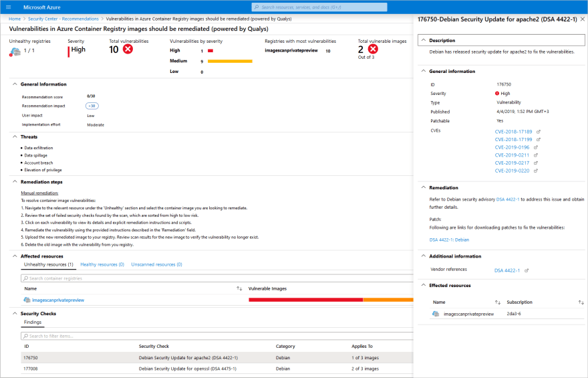This screenshot has height=378, width=588.
Task: Click the registry icon in Effected resources panel
Action: click(436, 314)
